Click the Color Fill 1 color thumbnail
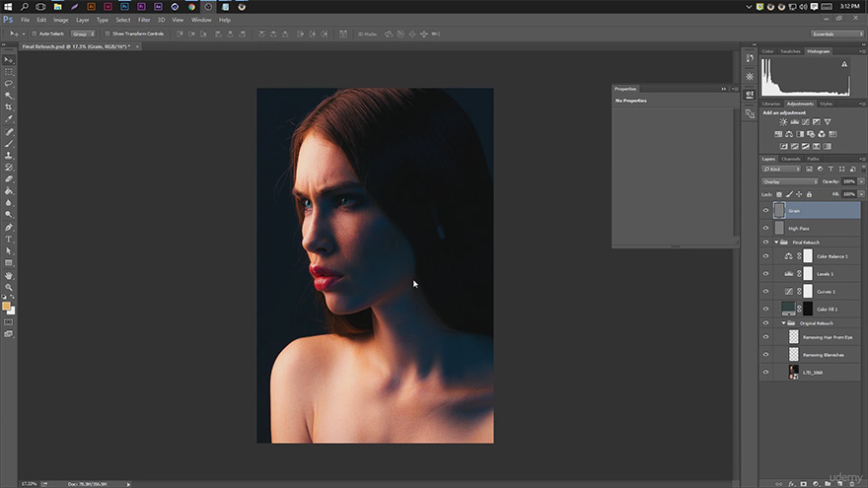 [788, 309]
